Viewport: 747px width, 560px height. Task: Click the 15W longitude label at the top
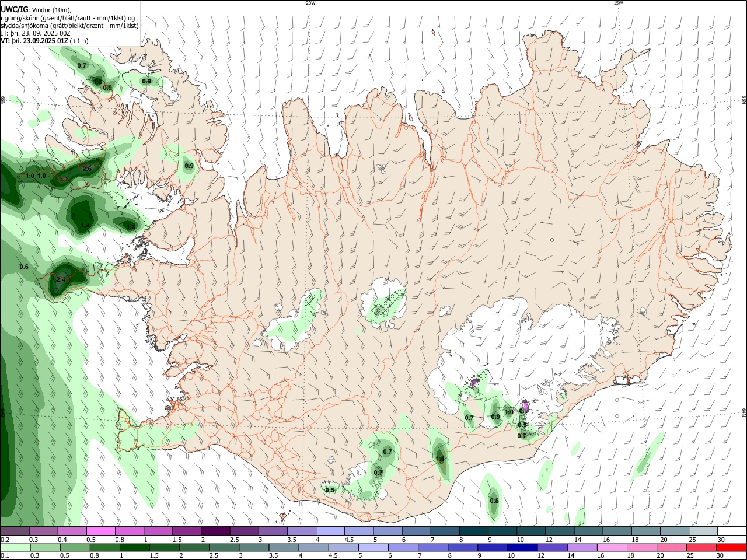[618, 3]
